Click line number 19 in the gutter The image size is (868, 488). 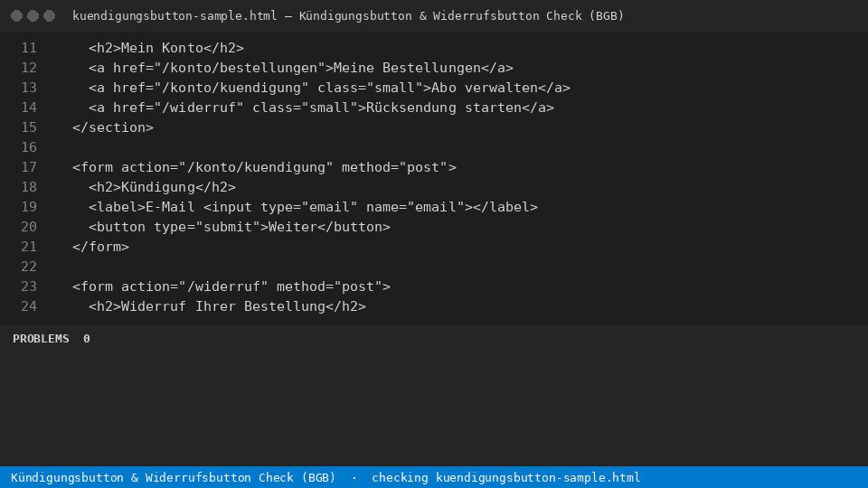[29, 208]
